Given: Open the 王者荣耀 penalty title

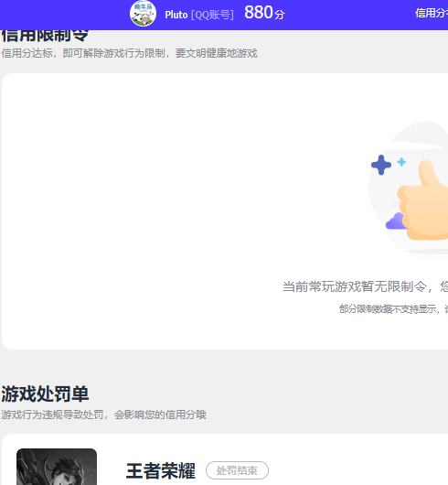Looking at the screenshot, I should coord(161,470).
